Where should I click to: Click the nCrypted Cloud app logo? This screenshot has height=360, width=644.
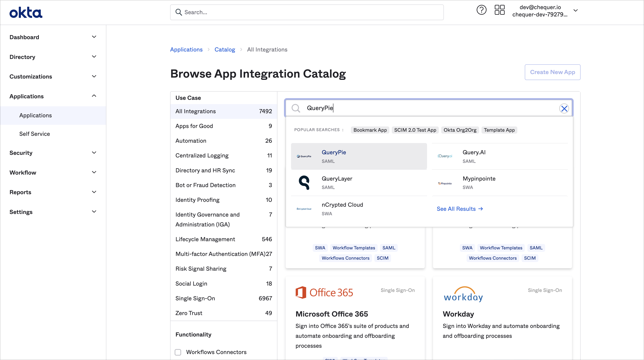click(x=304, y=209)
